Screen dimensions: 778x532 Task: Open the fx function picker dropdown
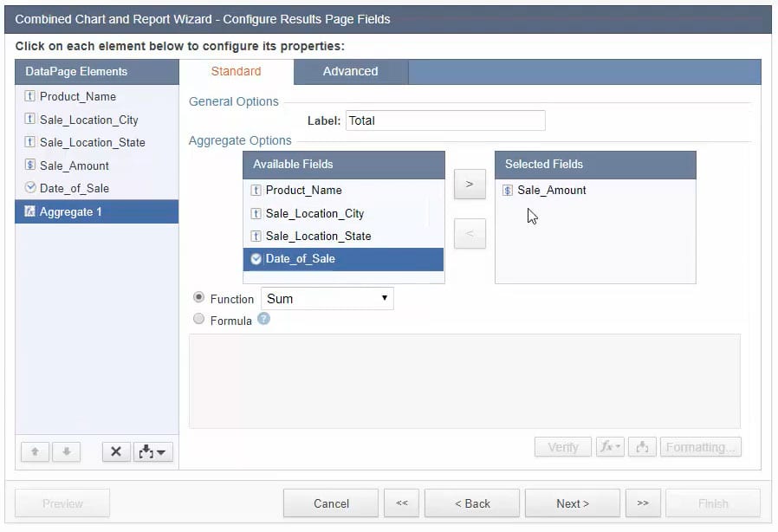click(610, 447)
